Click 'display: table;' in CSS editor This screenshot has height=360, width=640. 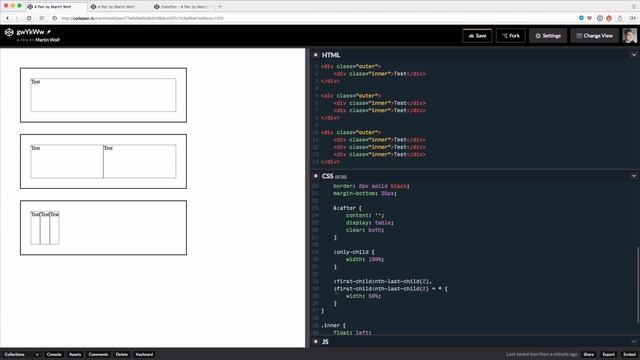[x=370, y=222]
